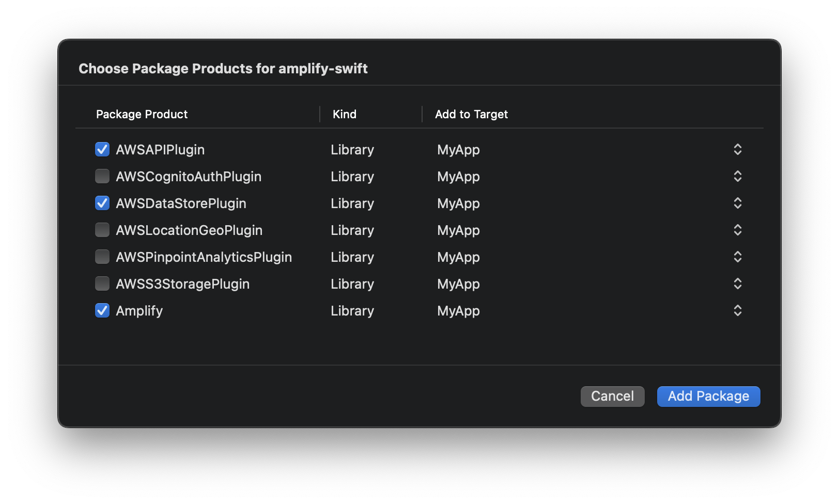Open target dropdown for AWSS3StoragePlugin row
The height and width of the screenshot is (504, 839).
tap(738, 283)
